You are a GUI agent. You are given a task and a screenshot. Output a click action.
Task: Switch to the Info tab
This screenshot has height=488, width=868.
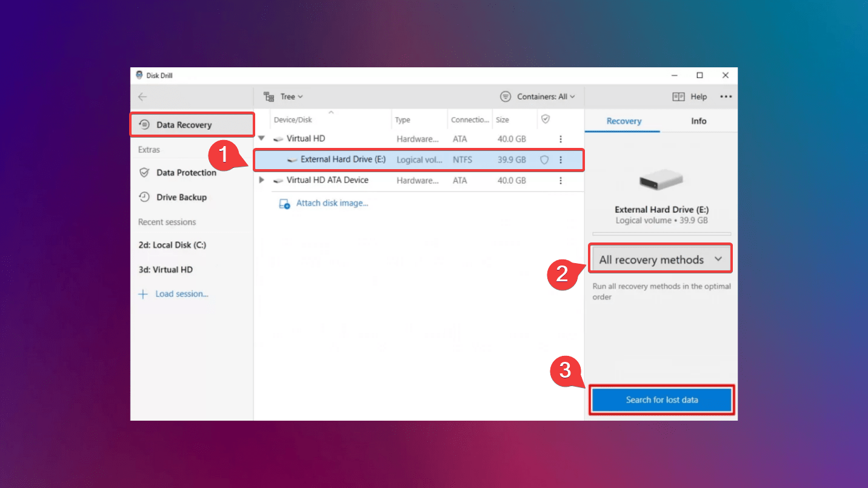click(x=699, y=121)
